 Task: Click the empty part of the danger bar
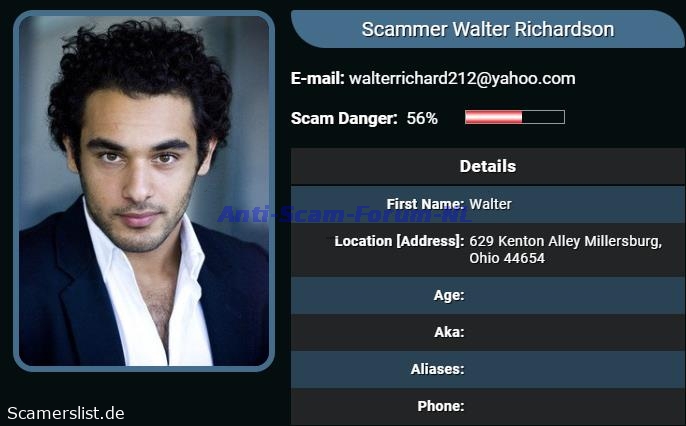[x=543, y=117]
